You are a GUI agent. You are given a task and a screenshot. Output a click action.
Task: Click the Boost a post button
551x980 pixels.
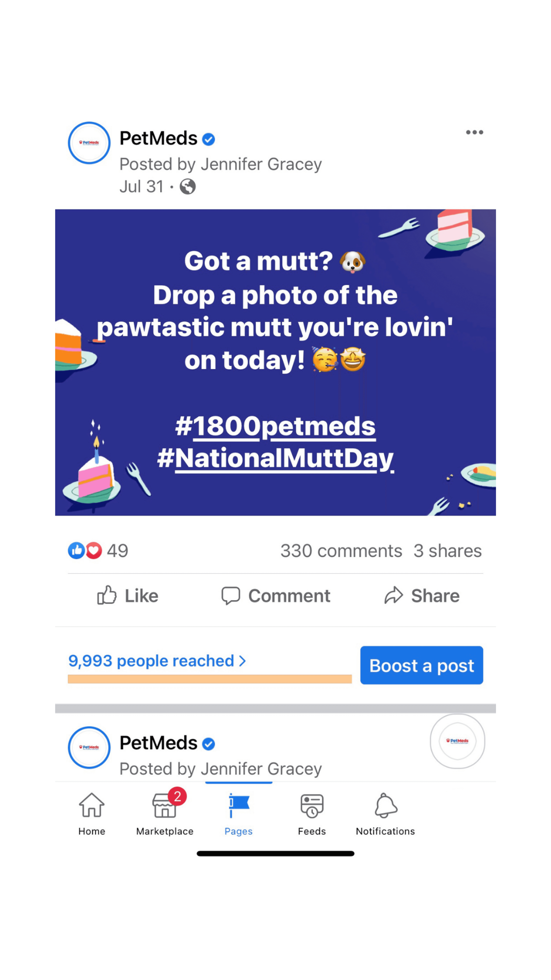[422, 665]
